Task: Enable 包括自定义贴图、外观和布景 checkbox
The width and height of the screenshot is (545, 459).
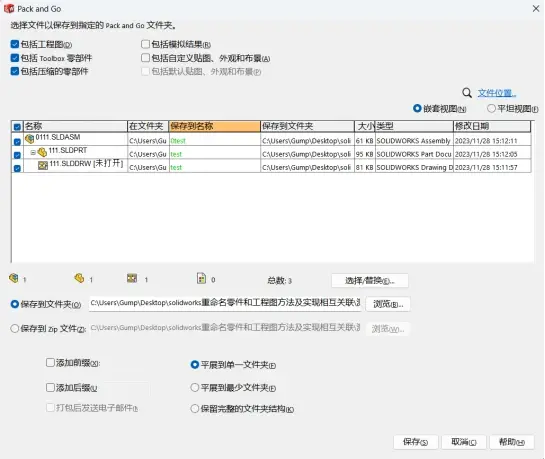Action: point(146,58)
